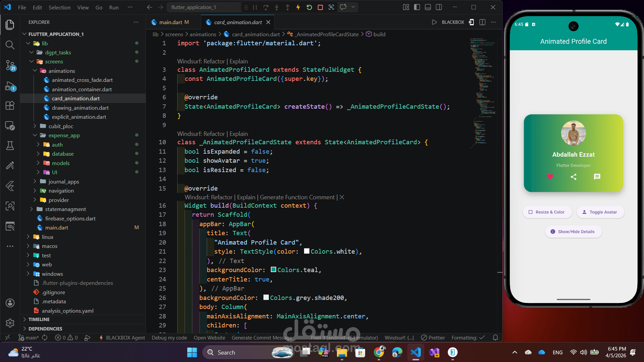644x362 pixels.
Task: Collapse the animations folder
Action: 35,71
